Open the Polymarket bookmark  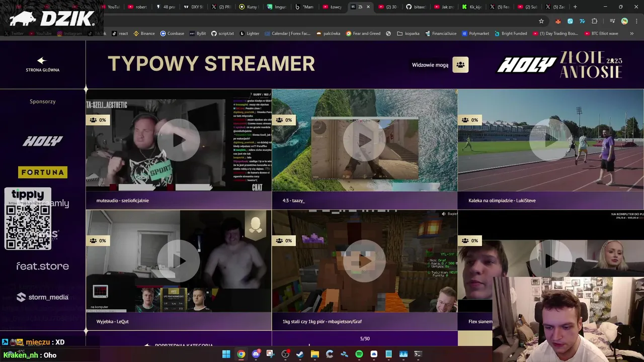pos(475,33)
